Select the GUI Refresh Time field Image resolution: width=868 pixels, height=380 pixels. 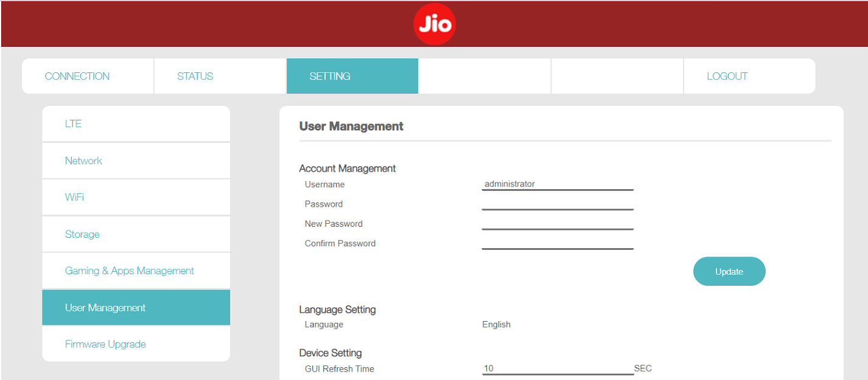click(557, 368)
